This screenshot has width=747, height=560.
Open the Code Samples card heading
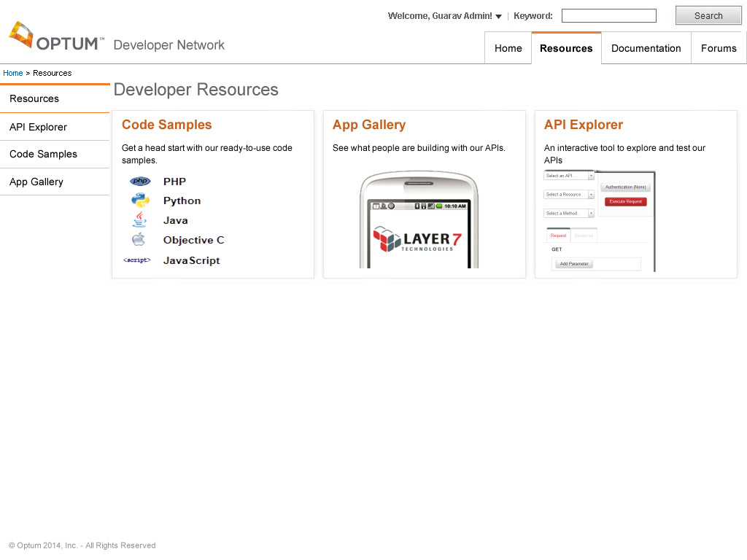tap(166, 125)
